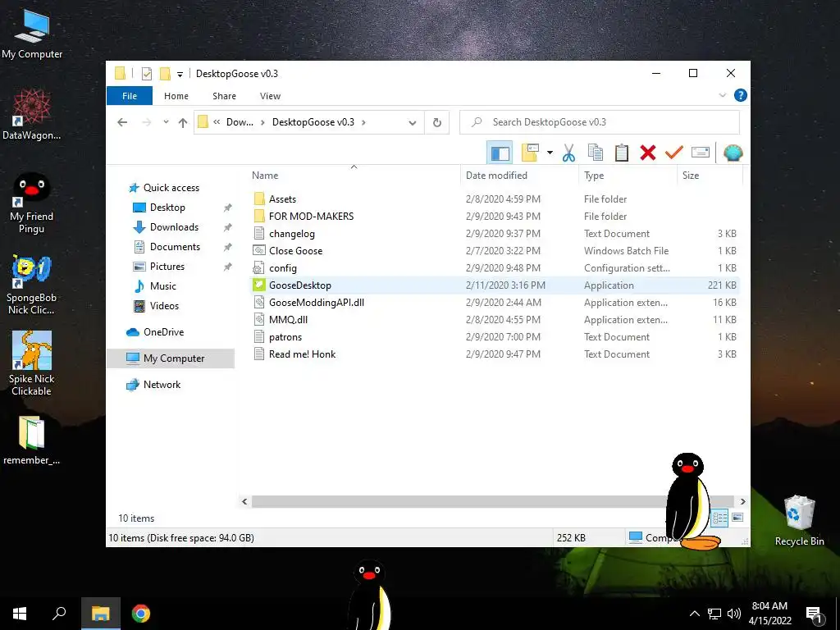Select the MMQ.dll file
The image size is (840, 630).
[x=288, y=320]
